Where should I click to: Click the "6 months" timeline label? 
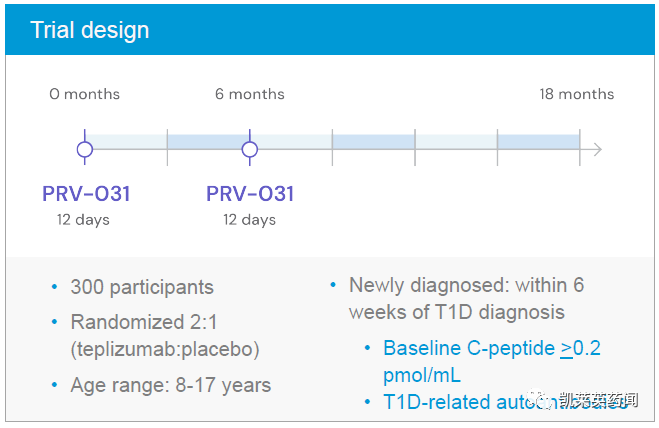pyautogui.click(x=250, y=94)
